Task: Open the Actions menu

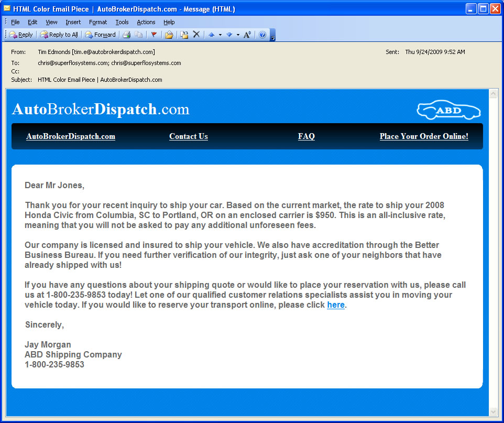Action: 146,22
